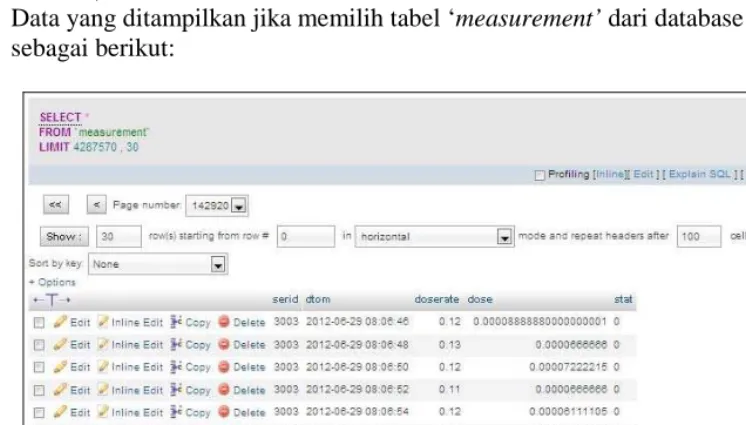The width and height of the screenshot is (746, 425).
Task: Click Copy icon for 08:06:46 row
Action: [176, 322]
